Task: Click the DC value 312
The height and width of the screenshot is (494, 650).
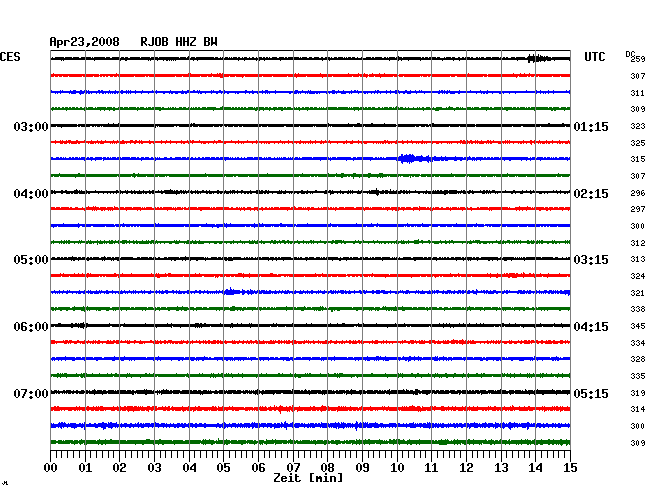Action: coord(638,243)
